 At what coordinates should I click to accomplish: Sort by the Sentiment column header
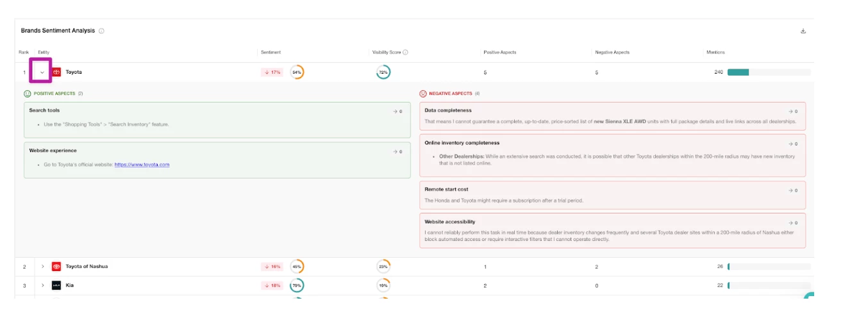coord(271,53)
